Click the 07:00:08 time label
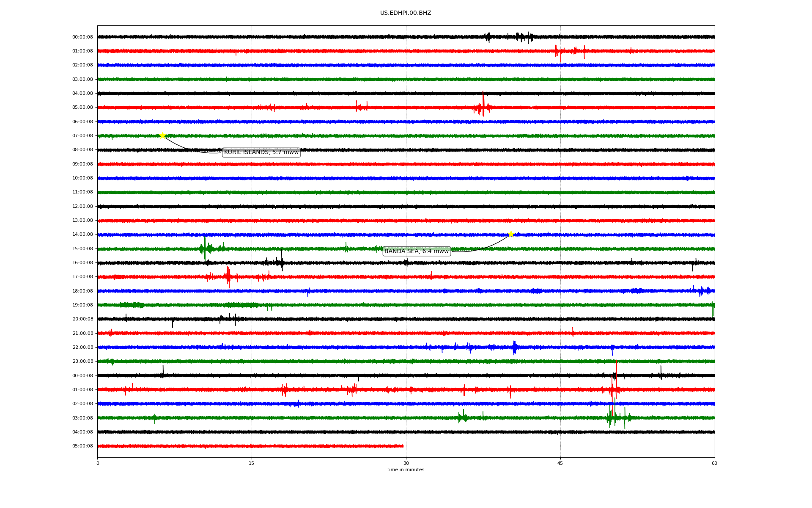This screenshot has width=812, height=508. tap(82, 135)
